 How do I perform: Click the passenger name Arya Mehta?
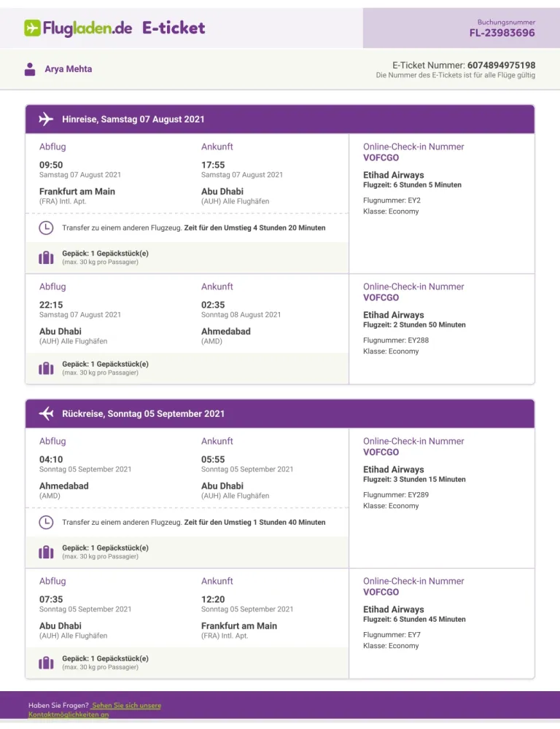coord(69,69)
